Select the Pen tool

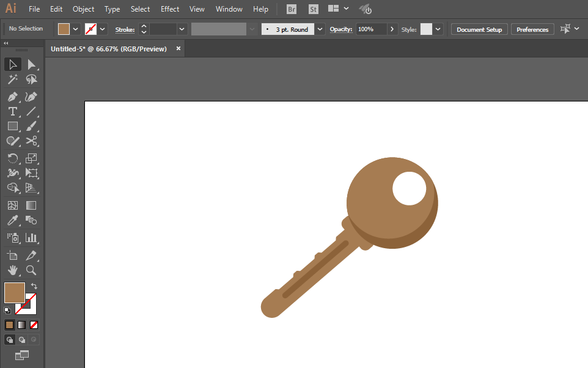(12, 97)
